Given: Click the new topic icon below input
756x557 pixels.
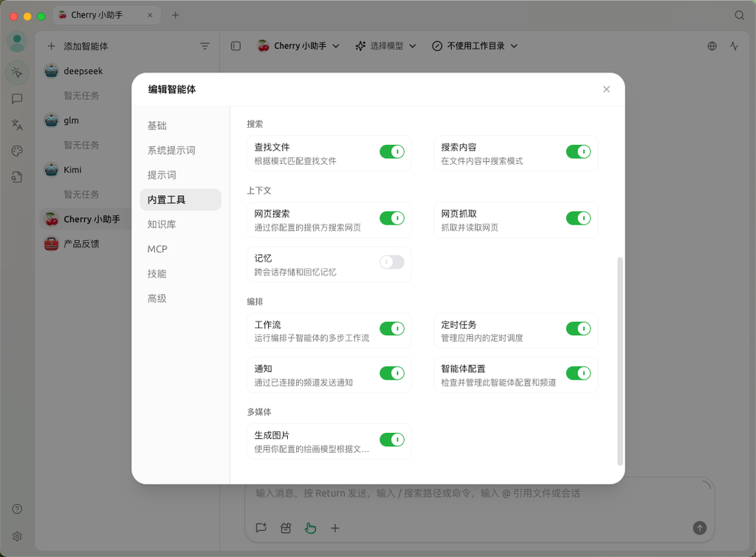Looking at the screenshot, I should pos(261,528).
